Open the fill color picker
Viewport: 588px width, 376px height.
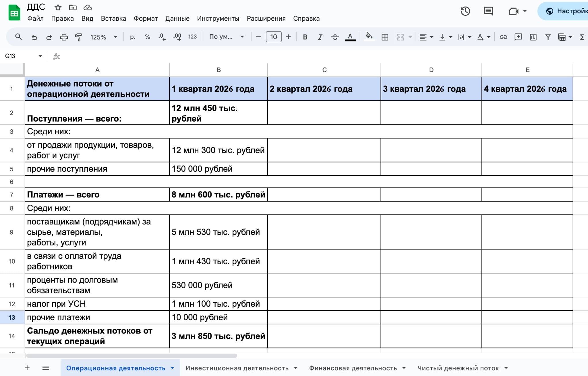[369, 37]
